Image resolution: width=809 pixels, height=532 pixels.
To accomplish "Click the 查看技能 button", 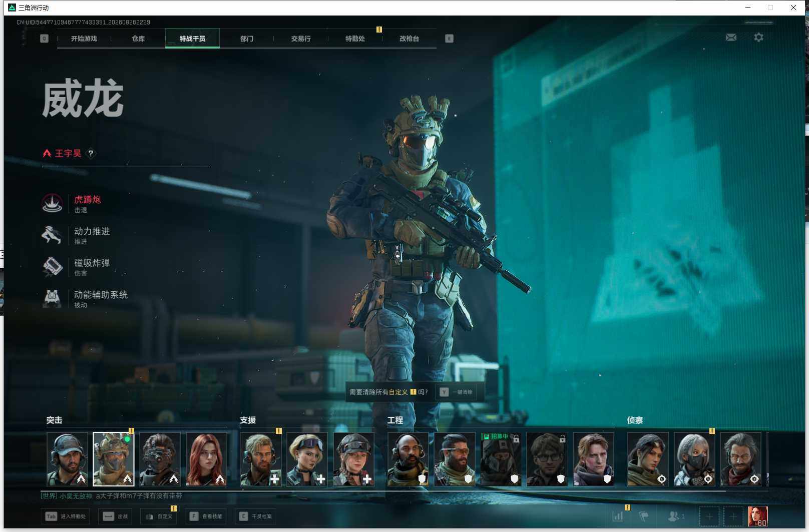I will coord(206,516).
